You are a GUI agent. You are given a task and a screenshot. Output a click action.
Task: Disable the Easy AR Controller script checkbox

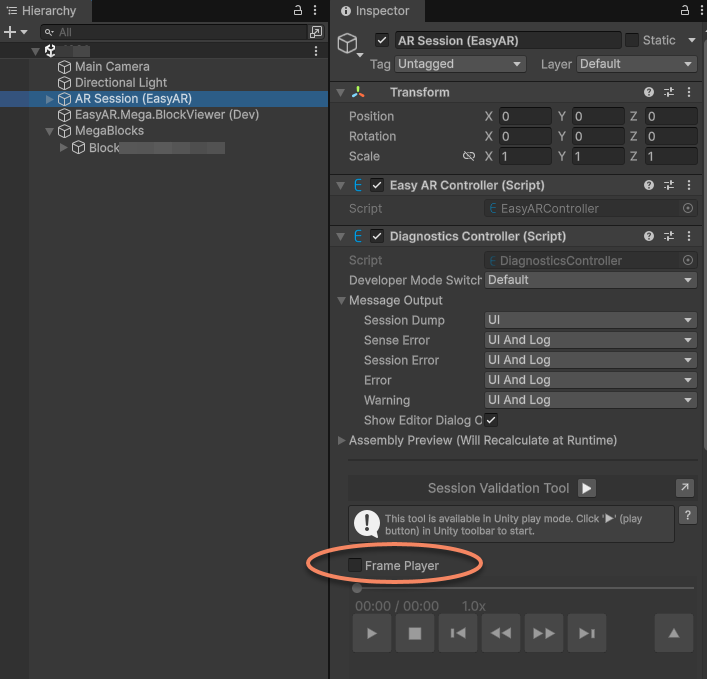click(377, 185)
